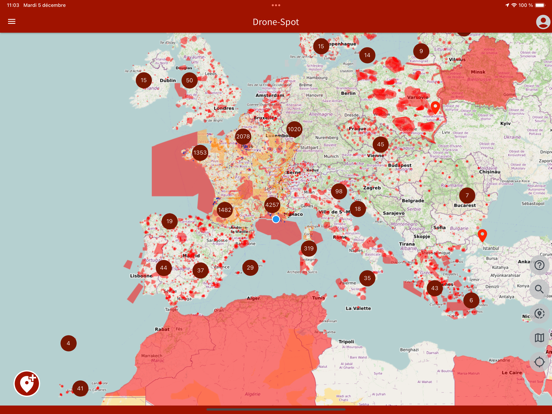
Task: Open cluster marker 43 in Greece
Action: coord(435,288)
